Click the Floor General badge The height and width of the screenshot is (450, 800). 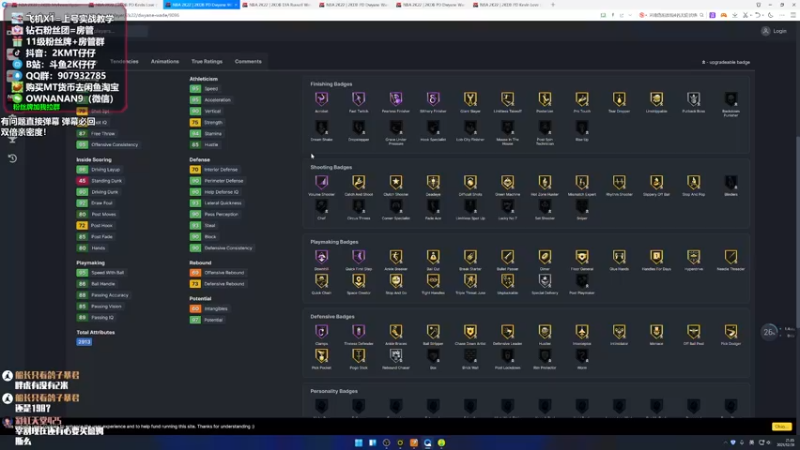tap(582, 256)
